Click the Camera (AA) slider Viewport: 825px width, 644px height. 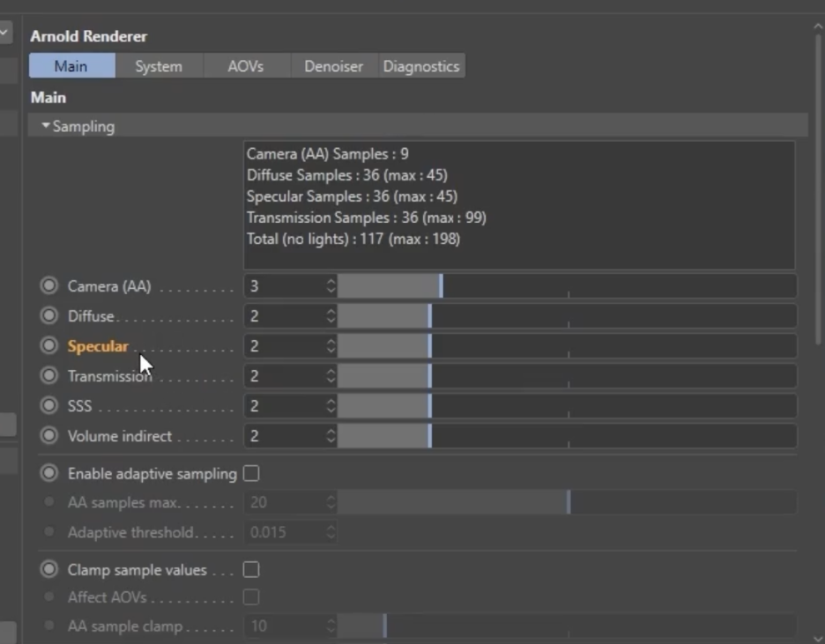click(x=568, y=286)
